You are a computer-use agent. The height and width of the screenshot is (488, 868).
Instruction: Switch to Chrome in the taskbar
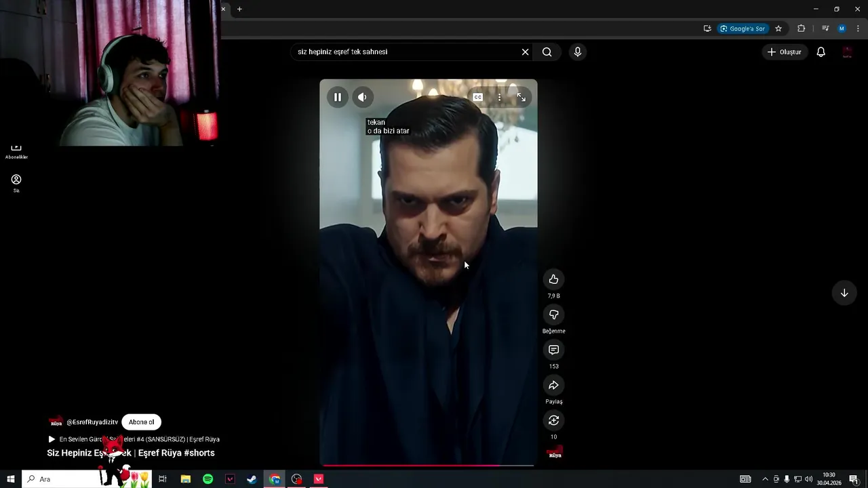pyautogui.click(x=274, y=479)
